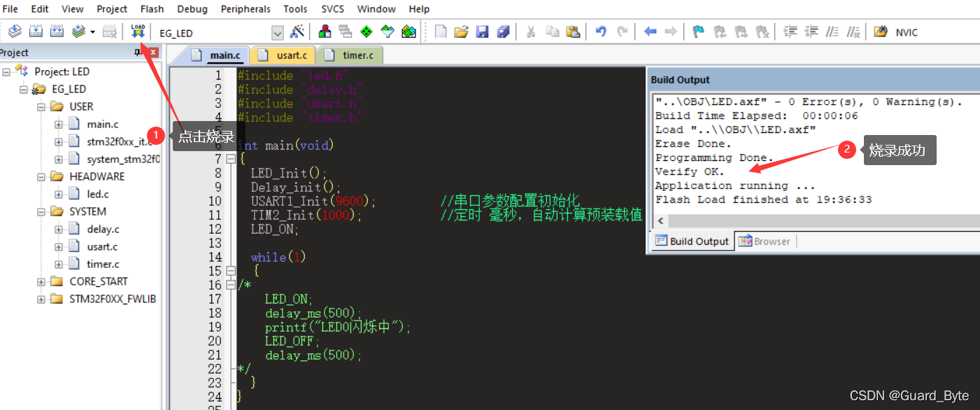Expand the CORE_START folder group

[x=41, y=281]
